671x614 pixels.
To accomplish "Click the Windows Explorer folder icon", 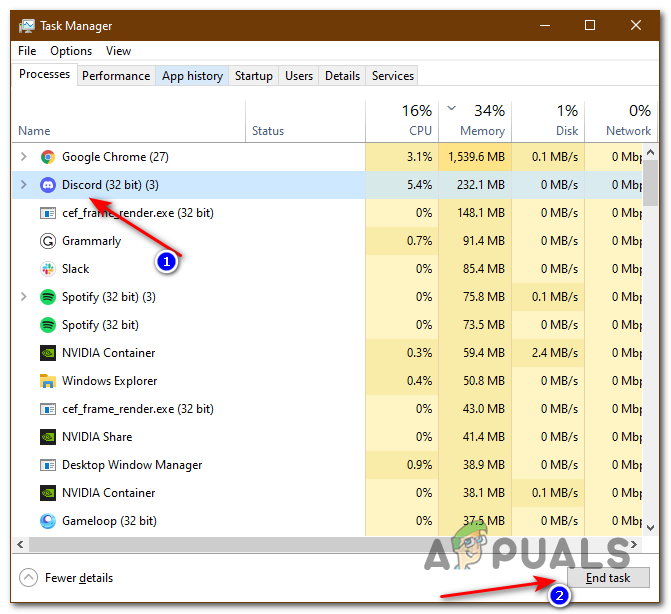I will (x=48, y=381).
